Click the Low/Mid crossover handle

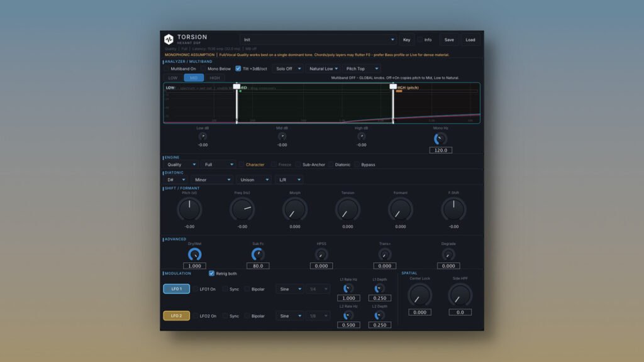click(236, 87)
